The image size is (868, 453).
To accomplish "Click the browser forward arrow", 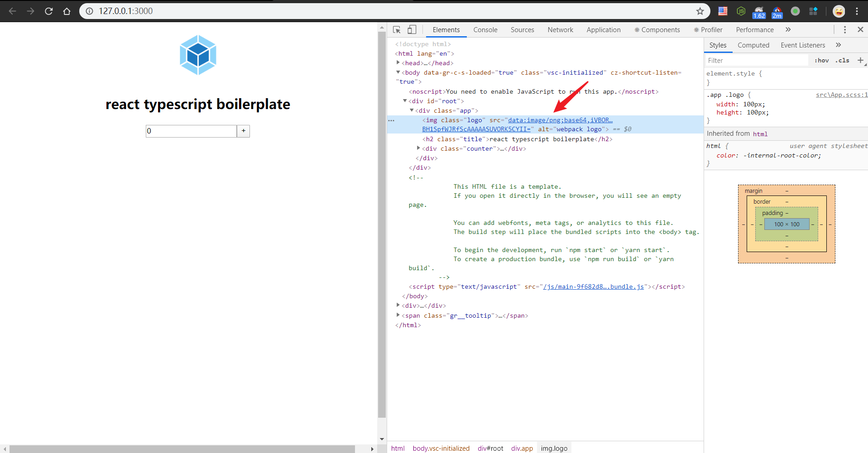I will pyautogui.click(x=31, y=11).
